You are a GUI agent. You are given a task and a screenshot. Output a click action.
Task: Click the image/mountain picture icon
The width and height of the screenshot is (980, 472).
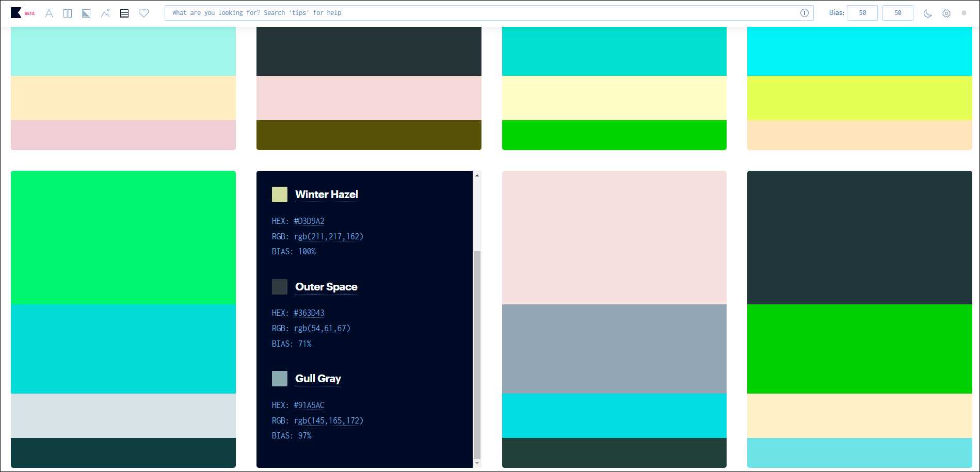(x=105, y=13)
